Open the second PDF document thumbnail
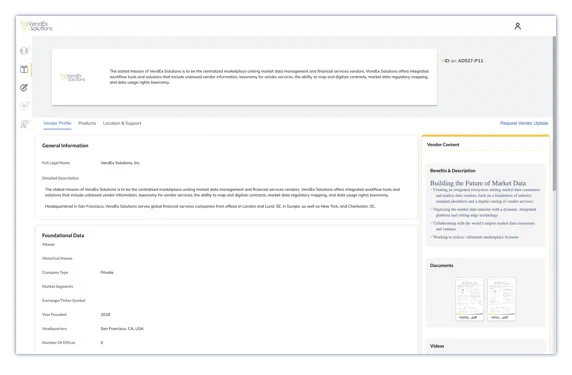Image resolution: width=572 pixels, height=375 pixels. point(501,299)
